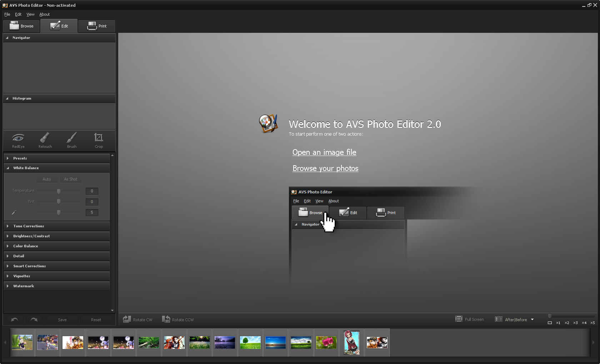Click the Save button
Image resolution: width=600 pixels, height=364 pixels.
[62, 320]
